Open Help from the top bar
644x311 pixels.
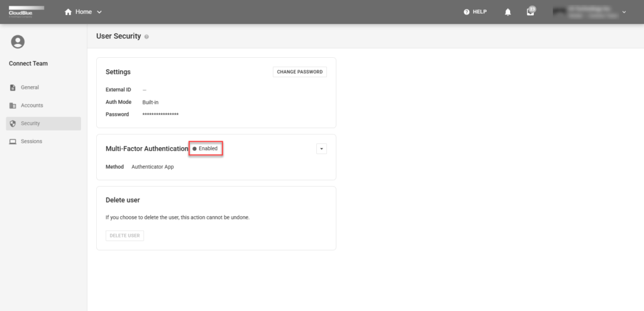click(475, 12)
